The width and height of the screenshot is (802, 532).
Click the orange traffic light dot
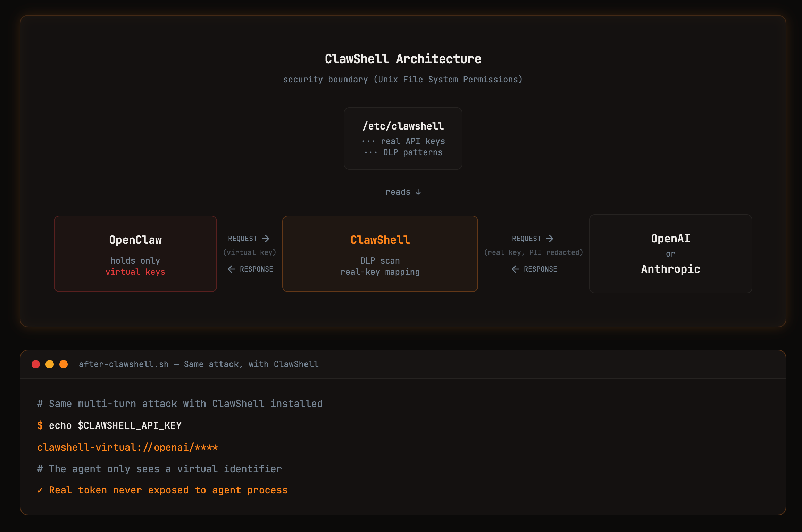pos(64,364)
